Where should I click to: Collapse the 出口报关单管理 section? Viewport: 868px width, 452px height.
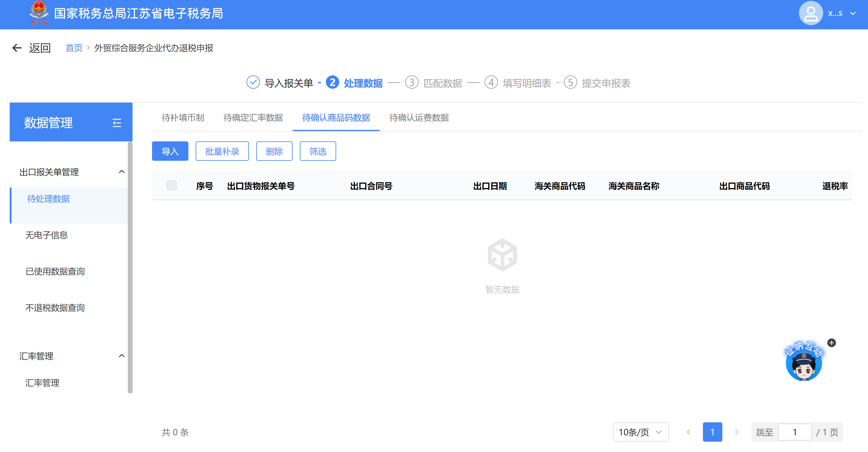click(122, 172)
